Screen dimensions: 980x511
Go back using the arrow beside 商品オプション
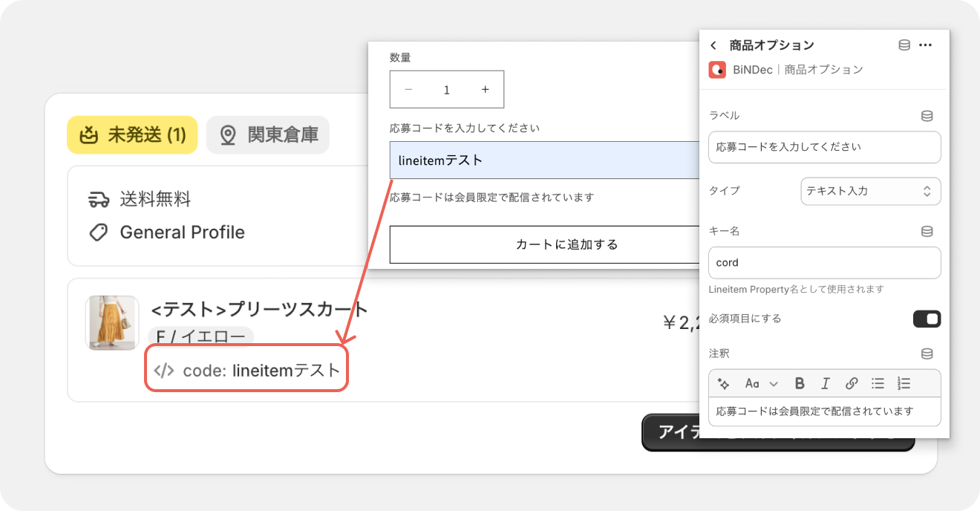(713, 45)
